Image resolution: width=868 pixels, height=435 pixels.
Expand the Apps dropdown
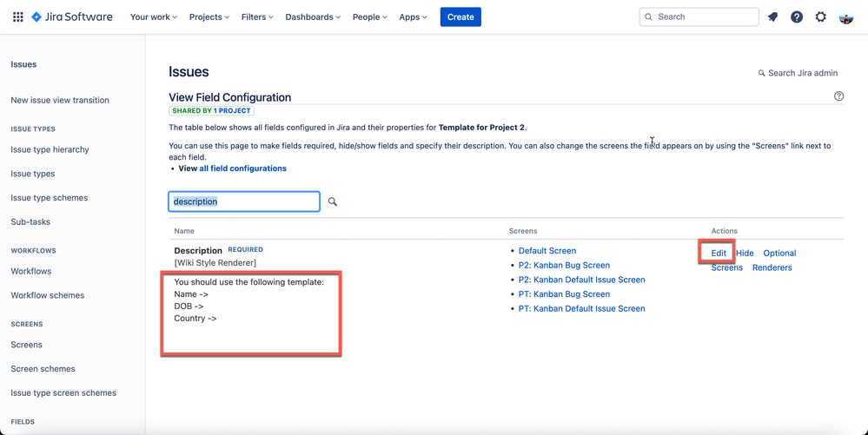point(413,17)
